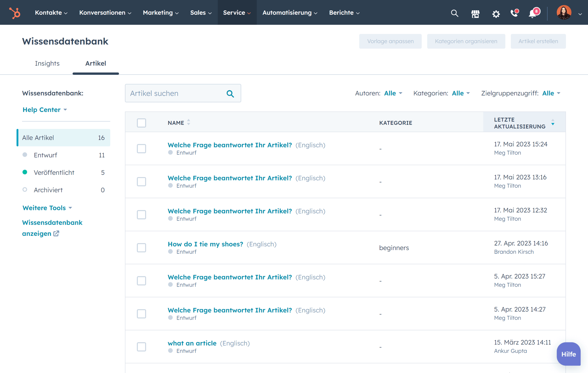
Task: Open the Service menu in the top navigation
Action: pos(237,13)
